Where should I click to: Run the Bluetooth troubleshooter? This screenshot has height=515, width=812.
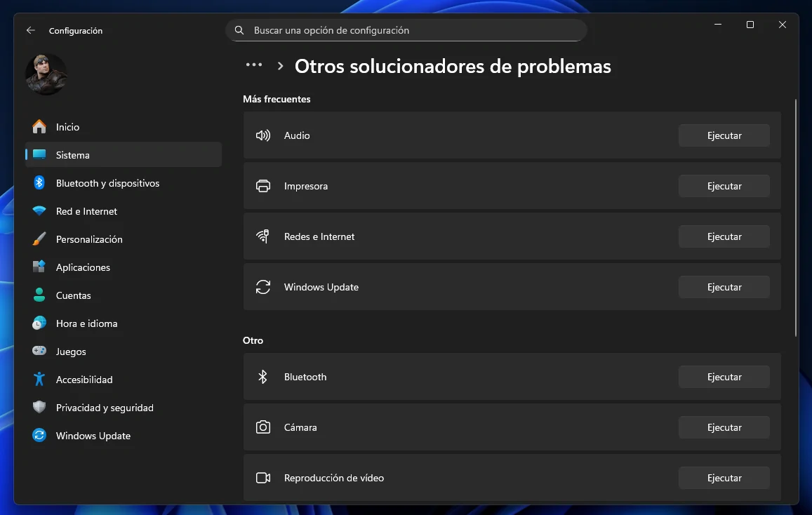[x=724, y=377]
